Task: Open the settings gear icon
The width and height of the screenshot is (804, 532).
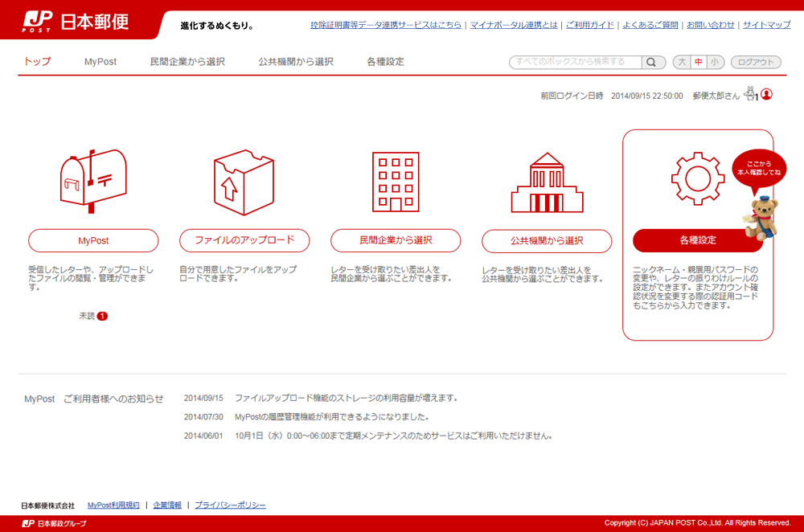Action: coord(698,178)
